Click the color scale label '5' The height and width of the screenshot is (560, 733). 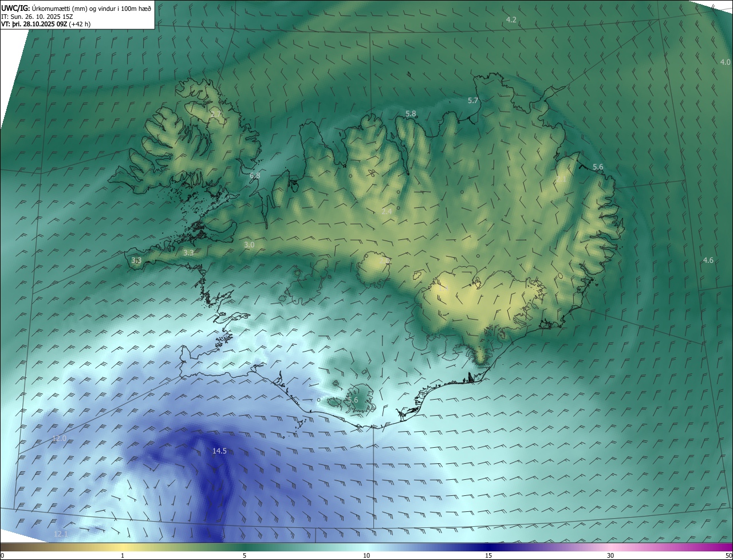(x=245, y=555)
